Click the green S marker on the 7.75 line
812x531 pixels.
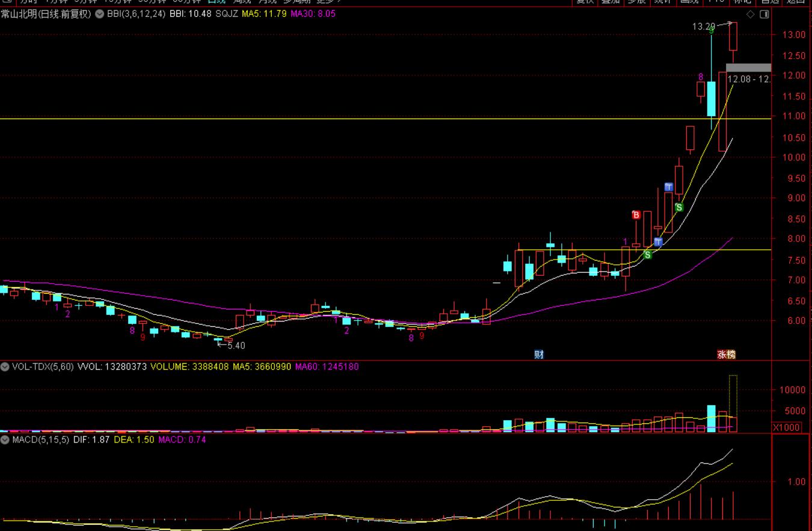point(648,255)
